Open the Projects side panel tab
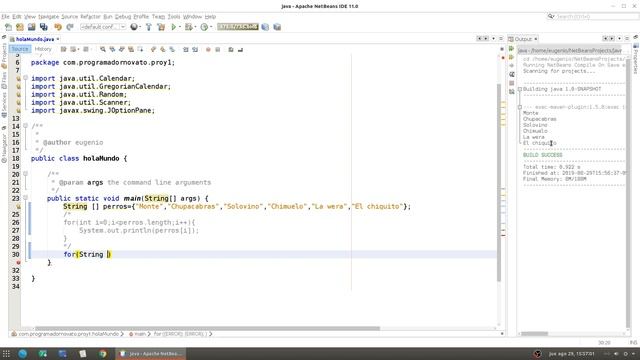This screenshot has height=360, width=640. point(4,56)
